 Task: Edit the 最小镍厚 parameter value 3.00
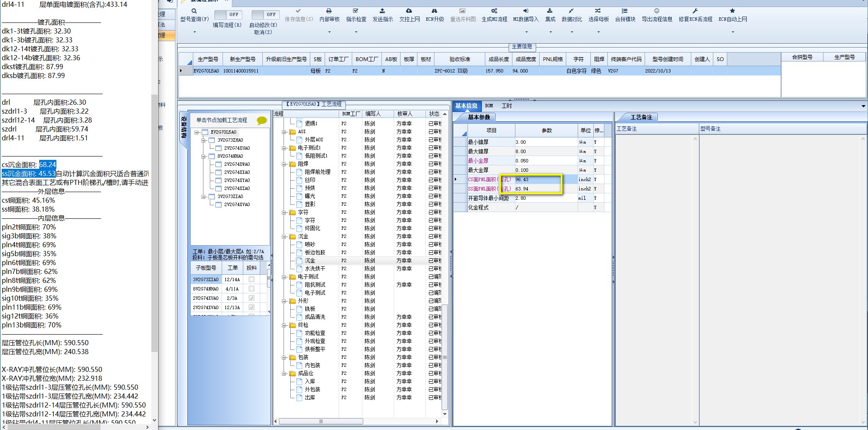(546, 142)
